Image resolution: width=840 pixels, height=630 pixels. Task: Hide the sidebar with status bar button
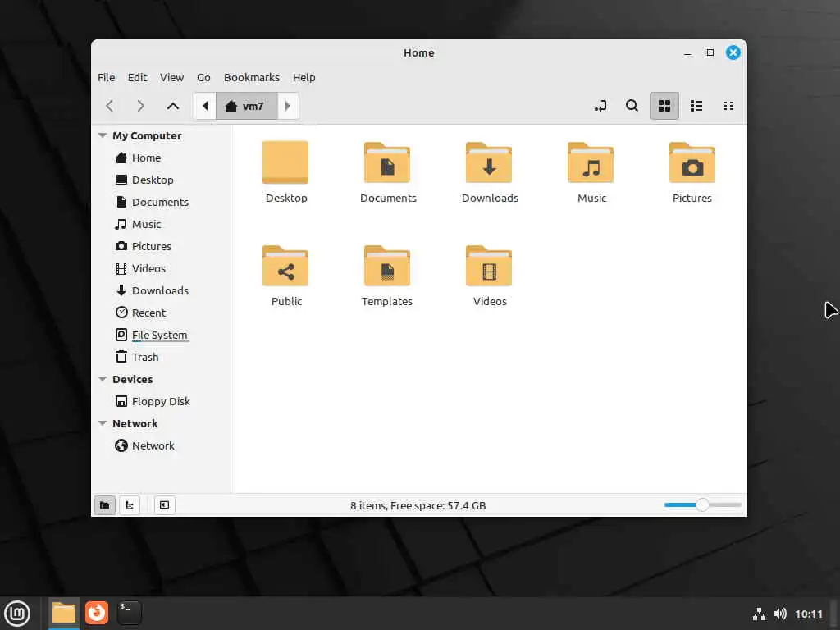[x=165, y=505]
